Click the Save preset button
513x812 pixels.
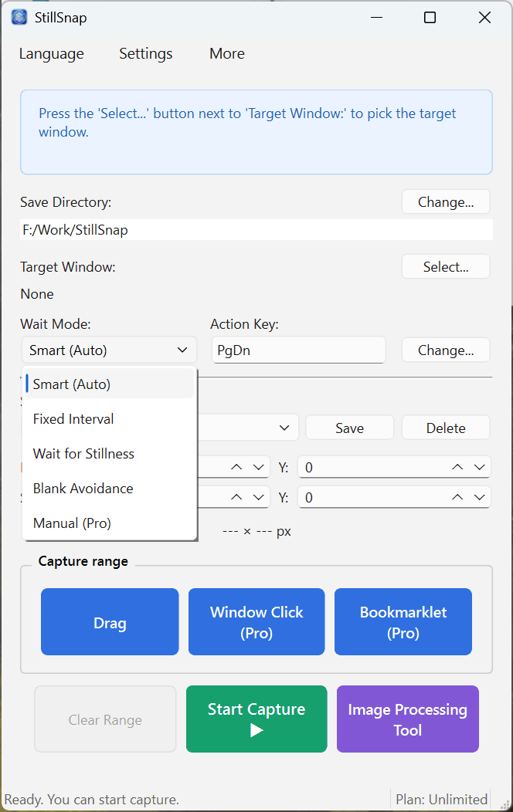350,428
